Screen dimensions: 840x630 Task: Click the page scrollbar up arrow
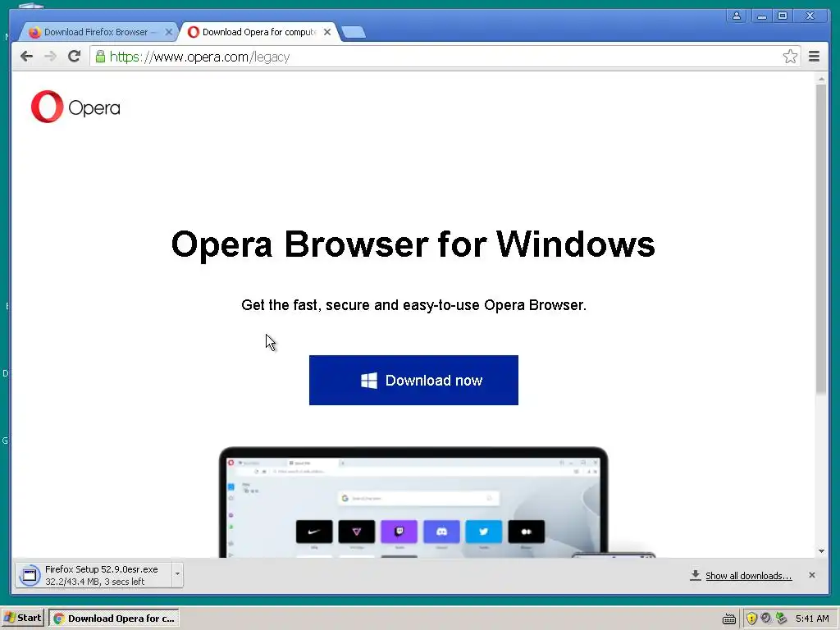click(821, 79)
